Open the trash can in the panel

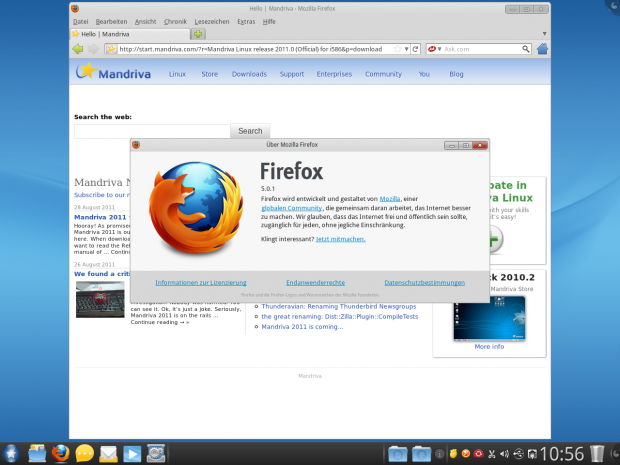tap(597, 454)
